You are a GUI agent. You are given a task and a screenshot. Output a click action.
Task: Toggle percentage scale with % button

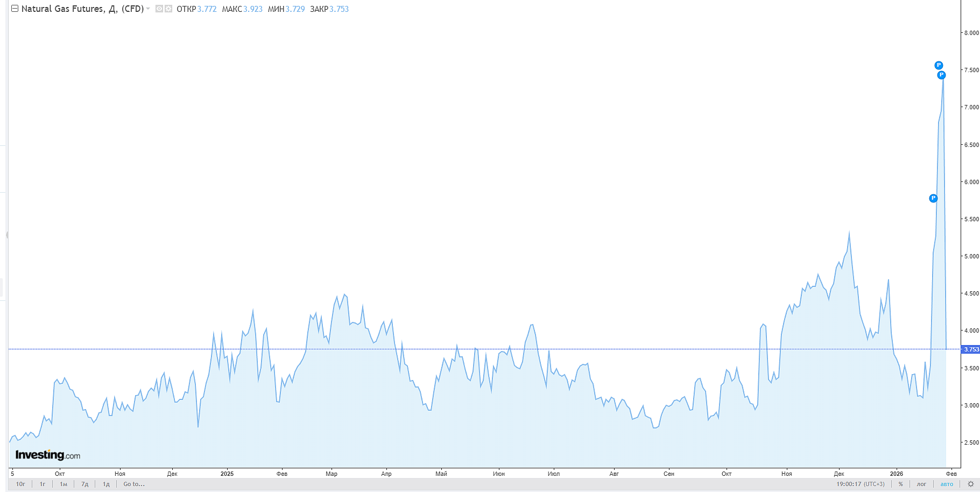900,484
